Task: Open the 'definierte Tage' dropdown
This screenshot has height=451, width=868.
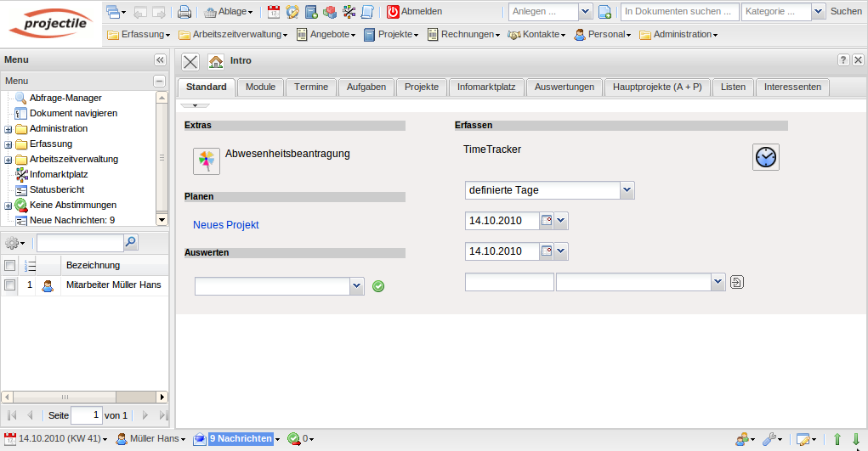Action: point(627,190)
